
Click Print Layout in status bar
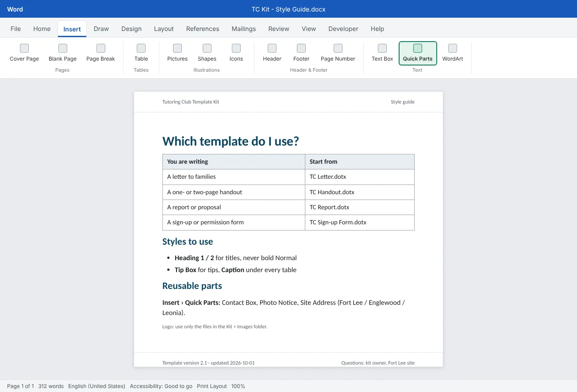coord(212,386)
